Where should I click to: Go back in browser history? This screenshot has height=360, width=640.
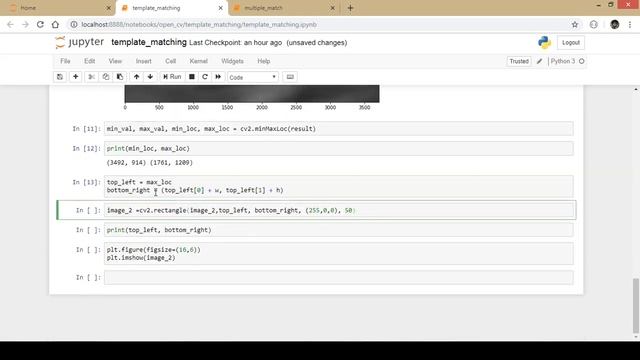click(x=10, y=24)
